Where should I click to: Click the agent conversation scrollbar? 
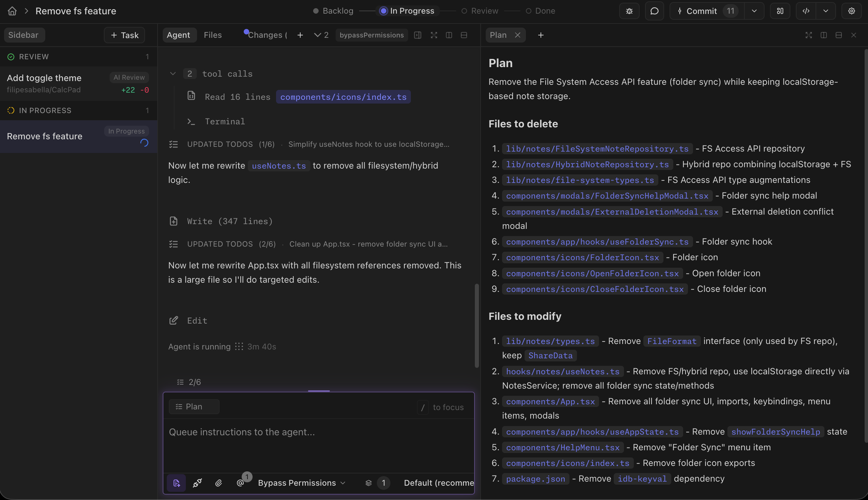click(x=477, y=326)
